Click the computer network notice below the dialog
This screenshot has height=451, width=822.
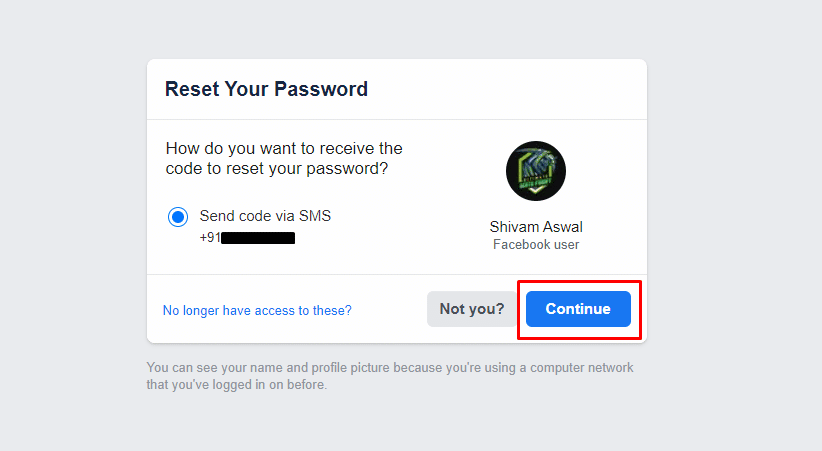tap(390, 367)
